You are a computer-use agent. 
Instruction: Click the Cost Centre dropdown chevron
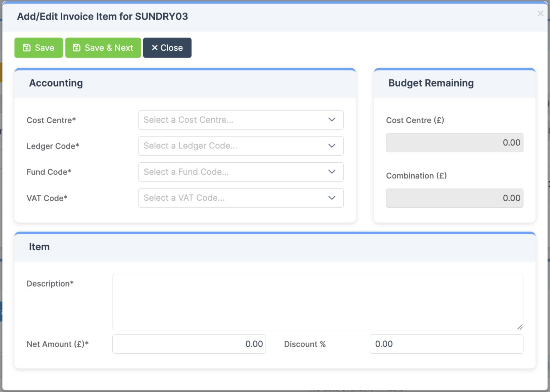tap(332, 120)
